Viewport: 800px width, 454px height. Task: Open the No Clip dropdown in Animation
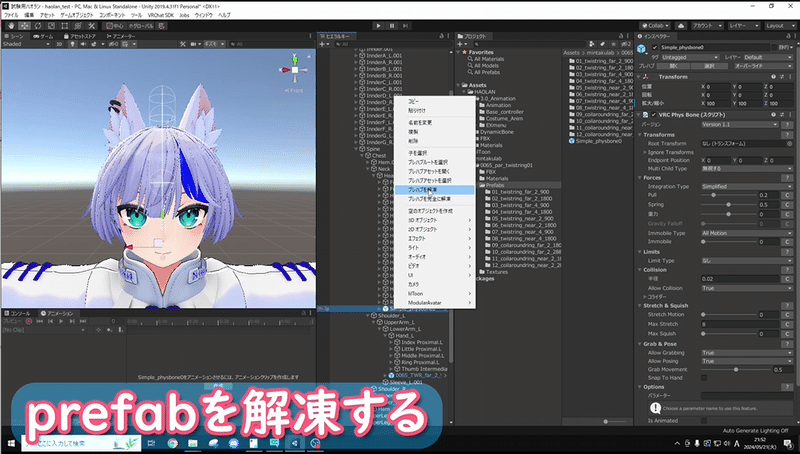pos(44,330)
